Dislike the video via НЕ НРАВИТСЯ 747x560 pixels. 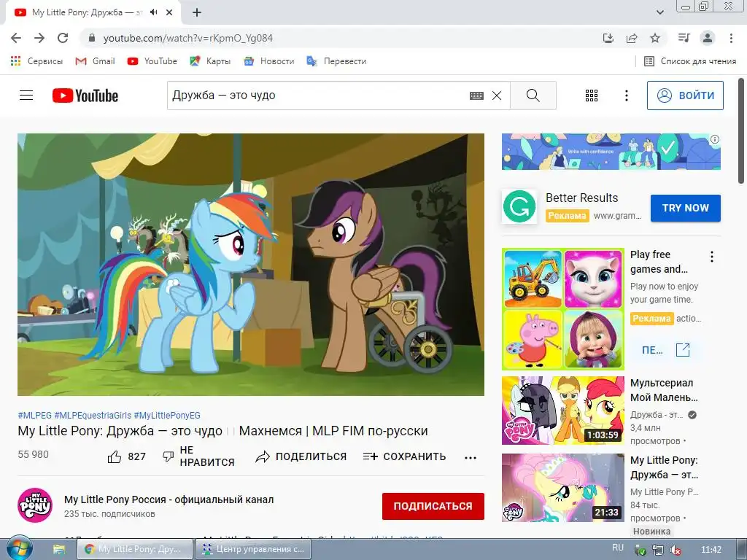coord(198,456)
